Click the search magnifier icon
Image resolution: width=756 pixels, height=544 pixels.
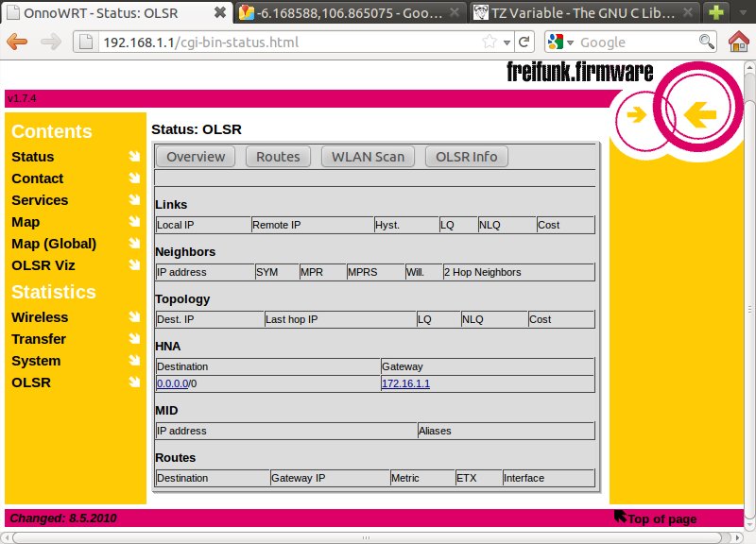click(x=706, y=42)
